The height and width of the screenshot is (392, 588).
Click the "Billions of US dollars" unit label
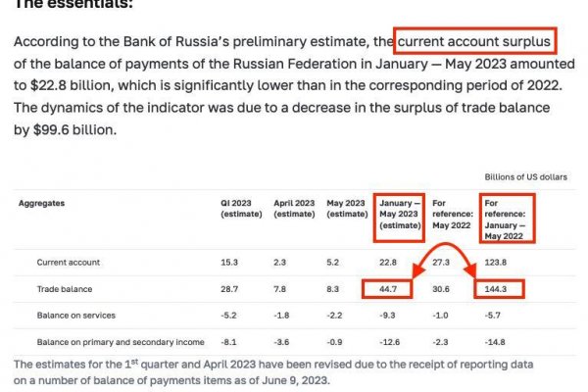pos(525,177)
